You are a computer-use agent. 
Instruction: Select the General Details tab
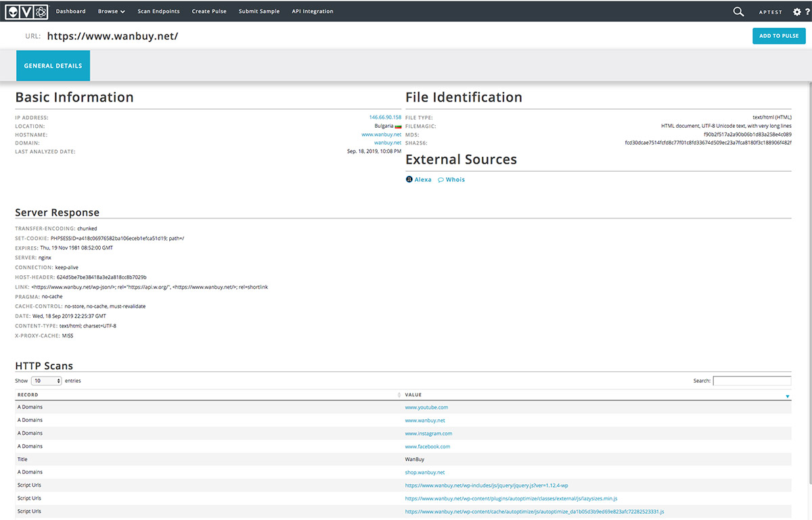pyautogui.click(x=53, y=66)
